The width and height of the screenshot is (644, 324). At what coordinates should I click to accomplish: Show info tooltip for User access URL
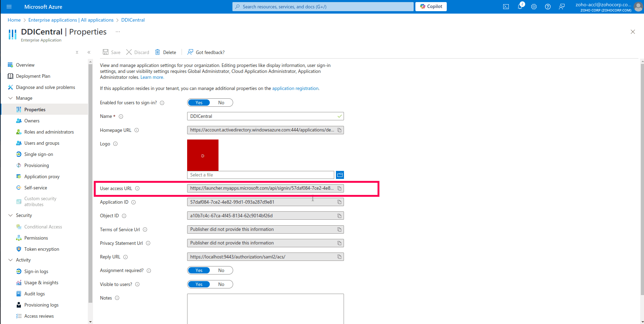click(x=137, y=188)
